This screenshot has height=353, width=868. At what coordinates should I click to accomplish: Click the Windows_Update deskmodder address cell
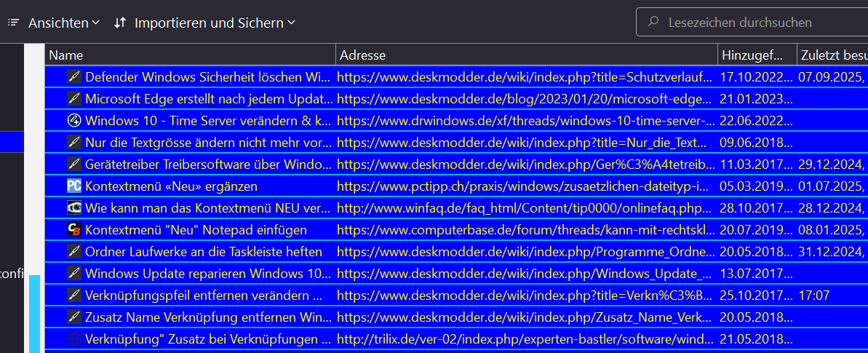click(x=525, y=273)
